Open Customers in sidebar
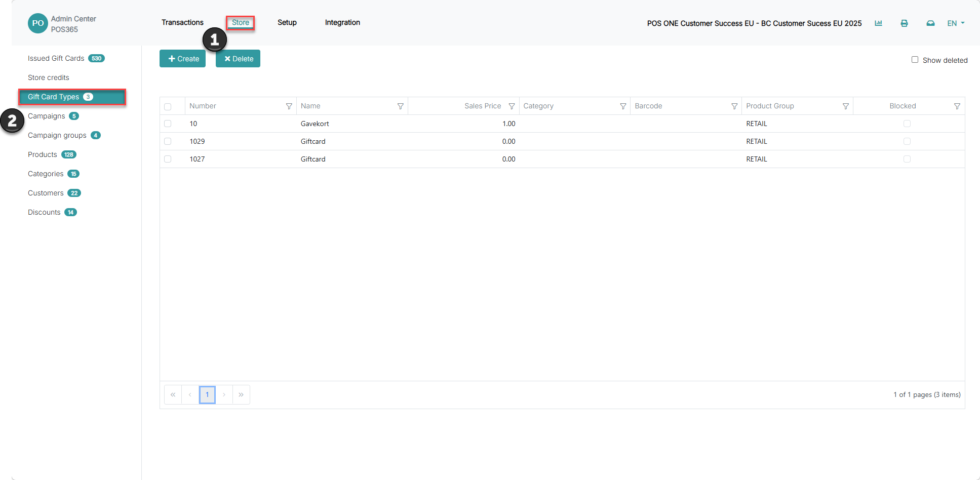The height and width of the screenshot is (480, 980). [x=54, y=193]
